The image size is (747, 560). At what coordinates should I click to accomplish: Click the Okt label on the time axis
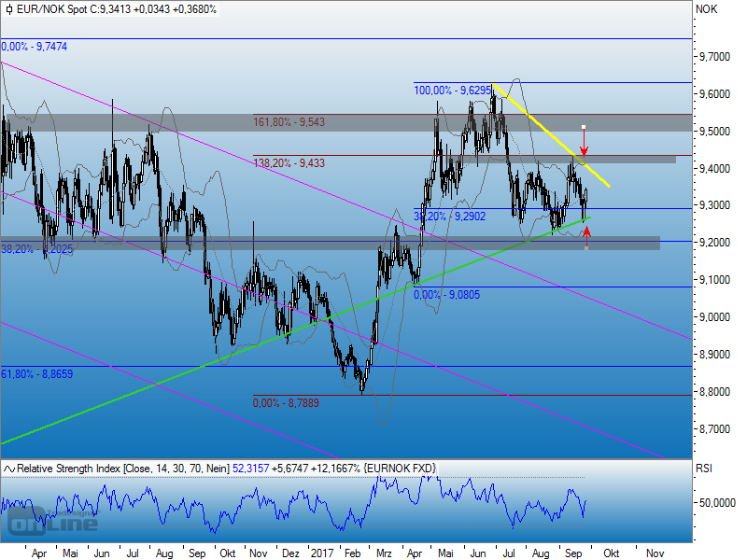click(611, 553)
